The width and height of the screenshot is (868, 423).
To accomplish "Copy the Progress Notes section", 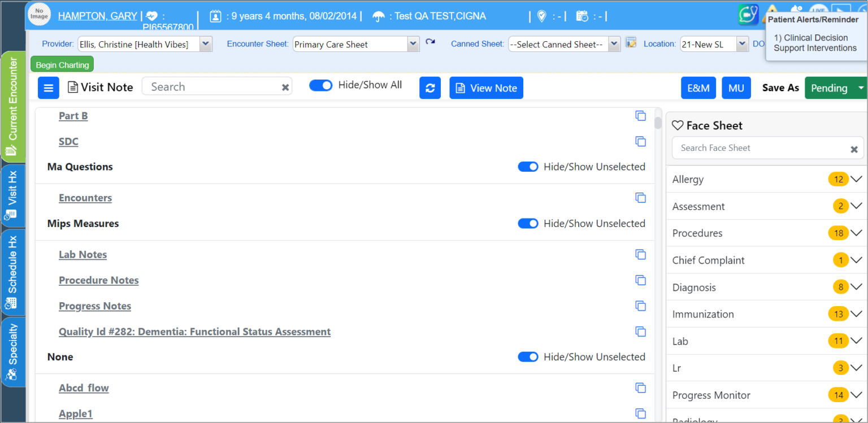I will click(641, 306).
